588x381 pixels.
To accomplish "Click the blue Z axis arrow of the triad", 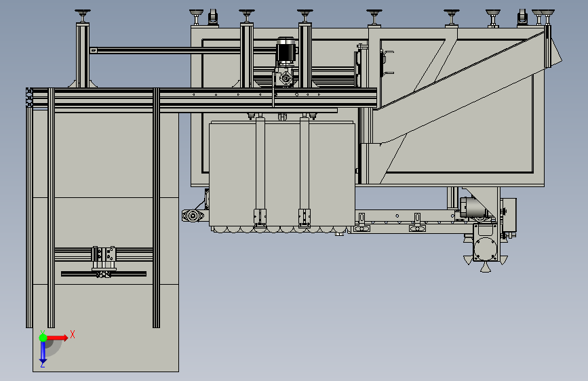I will tap(43, 353).
